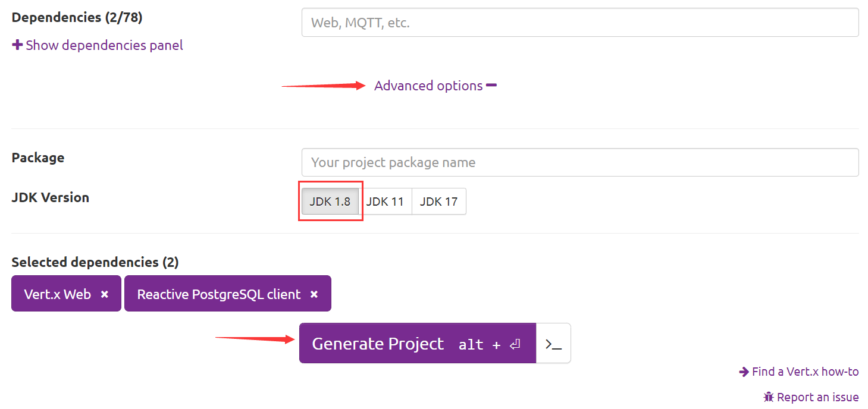
Task: Click the Generate Project button
Action: pos(378,344)
